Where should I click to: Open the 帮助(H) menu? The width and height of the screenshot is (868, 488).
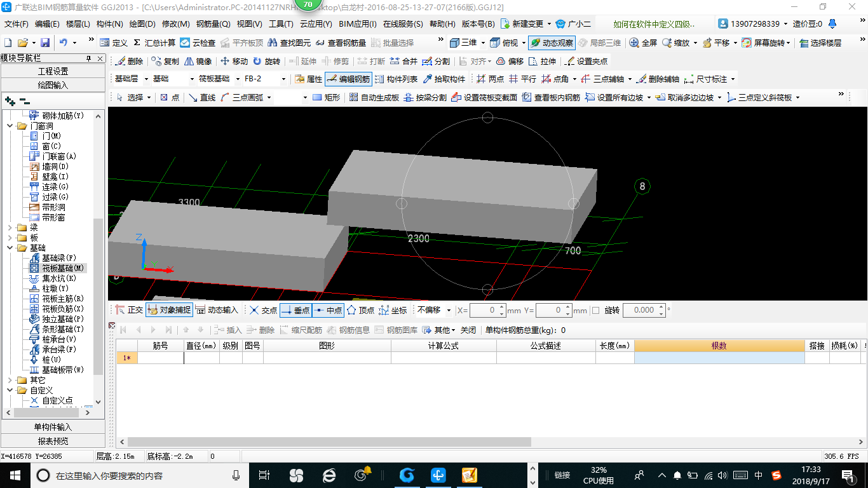[x=442, y=24]
